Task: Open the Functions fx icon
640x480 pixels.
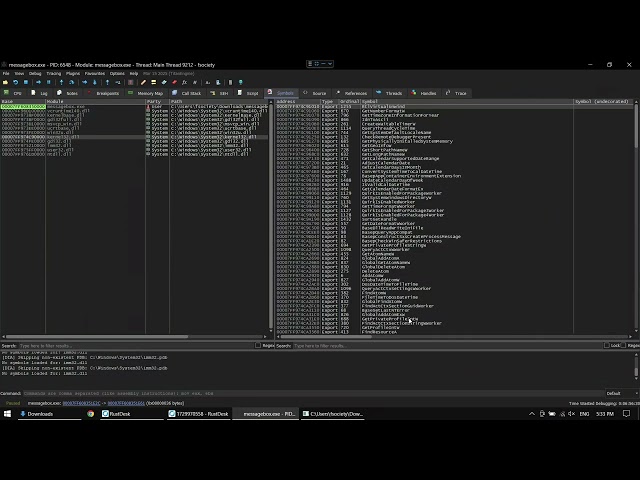Action: (x=184, y=82)
